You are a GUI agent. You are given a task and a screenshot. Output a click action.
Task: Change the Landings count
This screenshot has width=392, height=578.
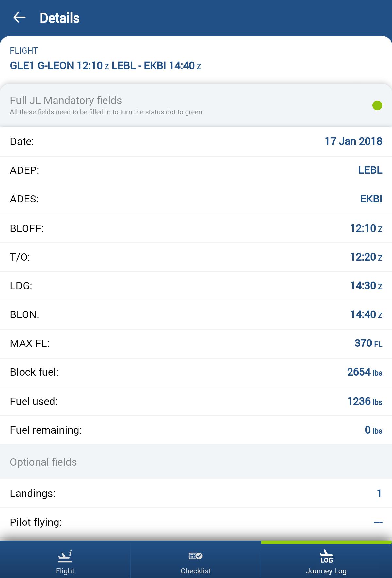[379, 493]
